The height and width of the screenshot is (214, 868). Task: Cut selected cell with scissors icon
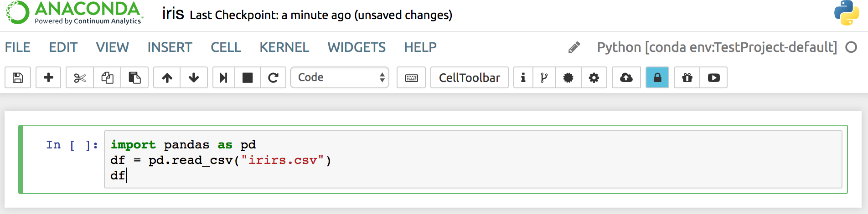pyautogui.click(x=80, y=77)
